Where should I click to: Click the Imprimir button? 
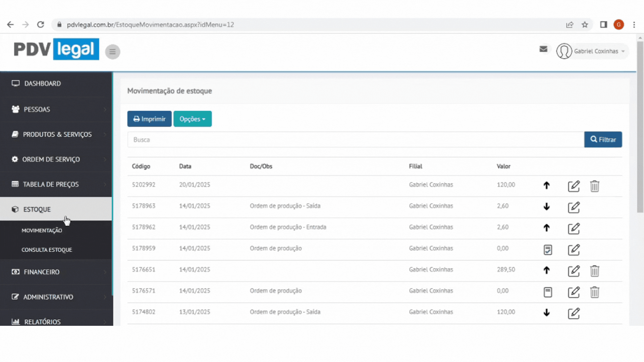pyautogui.click(x=149, y=119)
